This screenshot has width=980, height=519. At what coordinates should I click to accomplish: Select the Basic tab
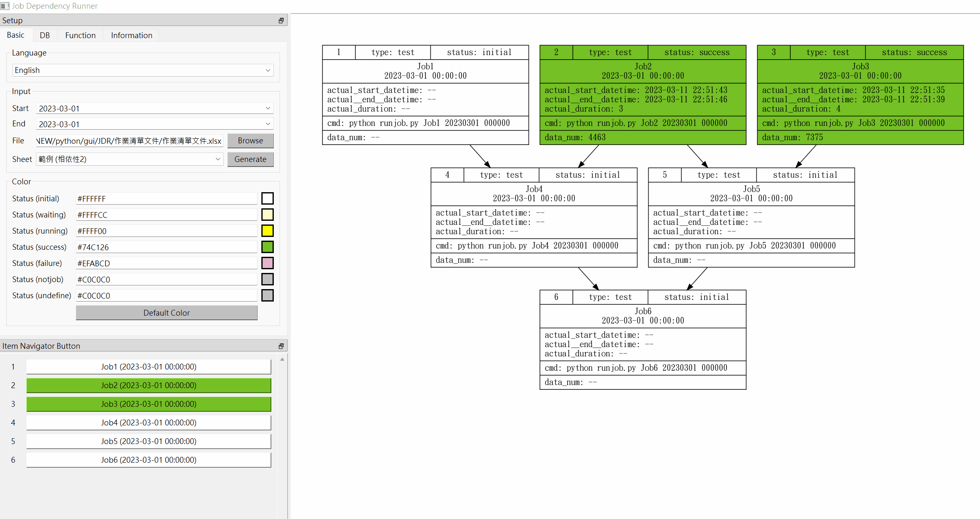click(16, 35)
